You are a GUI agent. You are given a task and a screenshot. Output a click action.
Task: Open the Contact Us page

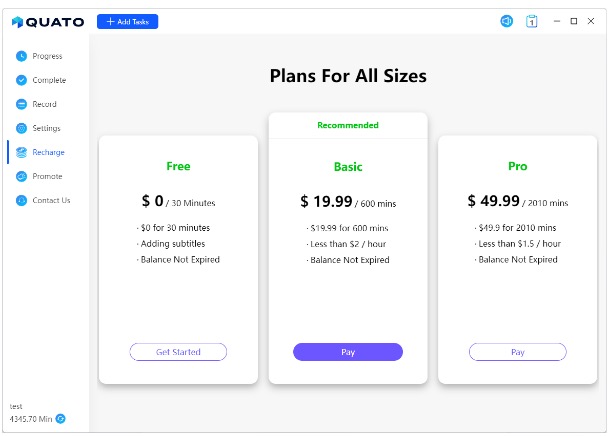(x=51, y=200)
